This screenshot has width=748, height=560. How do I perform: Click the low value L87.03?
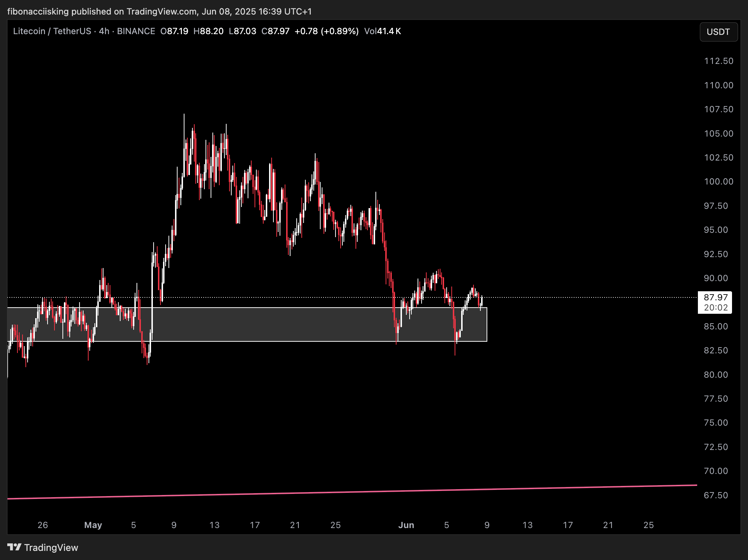243,31
